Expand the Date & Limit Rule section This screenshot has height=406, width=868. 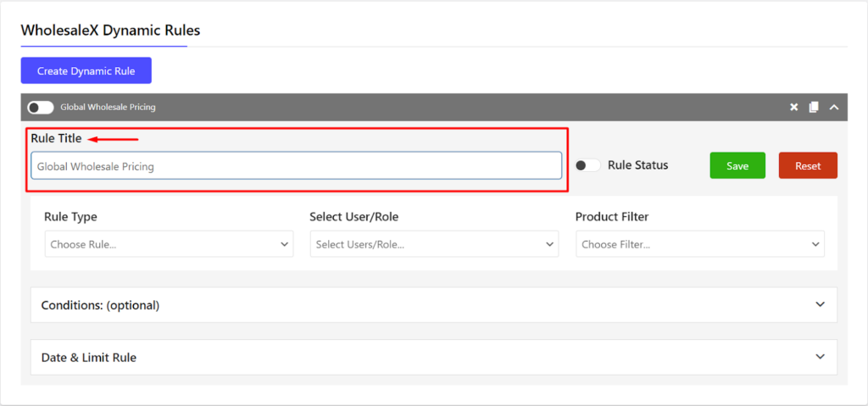[x=434, y=357]
